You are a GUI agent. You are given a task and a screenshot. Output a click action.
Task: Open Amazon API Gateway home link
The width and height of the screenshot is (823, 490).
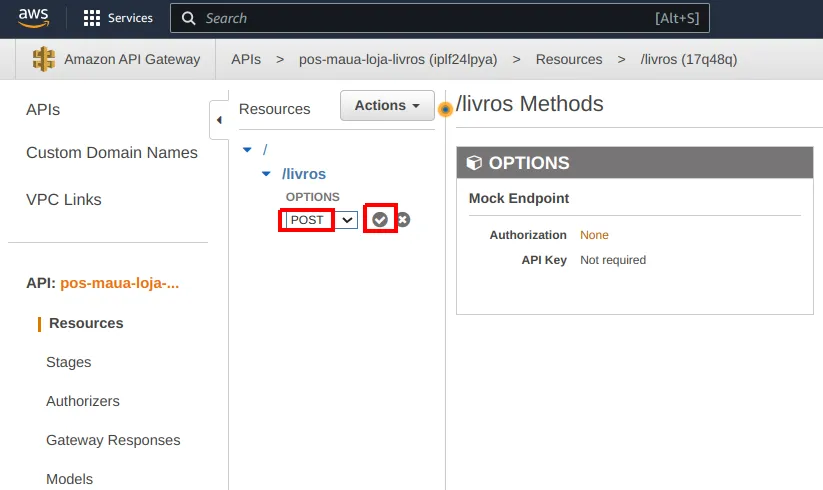(132, 59)
